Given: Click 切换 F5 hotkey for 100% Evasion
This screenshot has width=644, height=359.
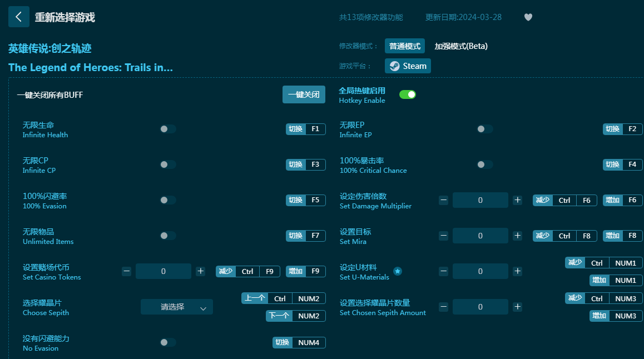Looking at the screenshot, I should (305, 200).
